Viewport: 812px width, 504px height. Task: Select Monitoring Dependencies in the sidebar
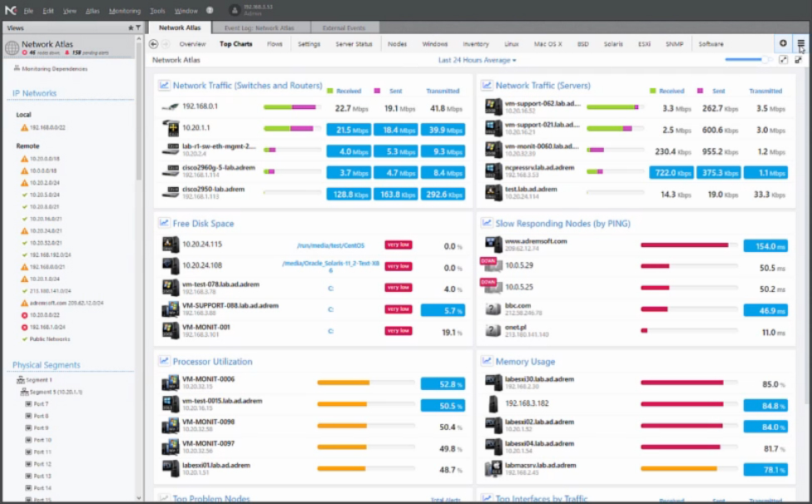coord(54,68)
